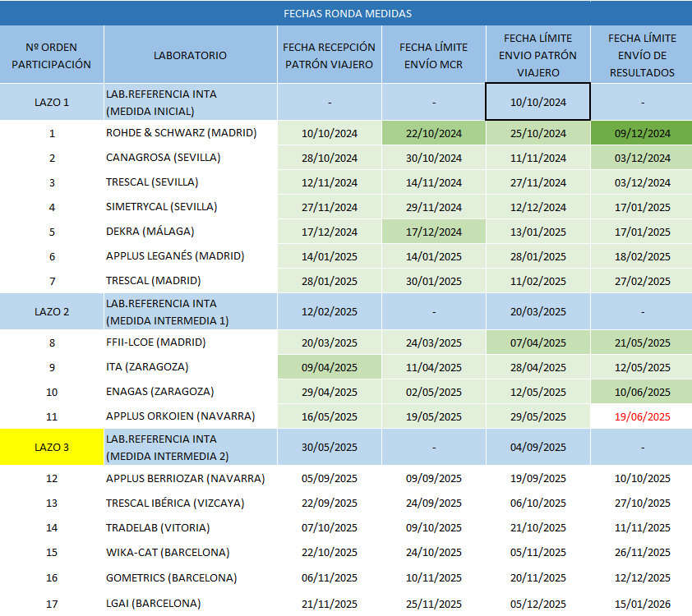The image size is (692, 616).
Task: Select the FECHA LÍMITE ENVÍO MCR header
Action: click(434, 55)
